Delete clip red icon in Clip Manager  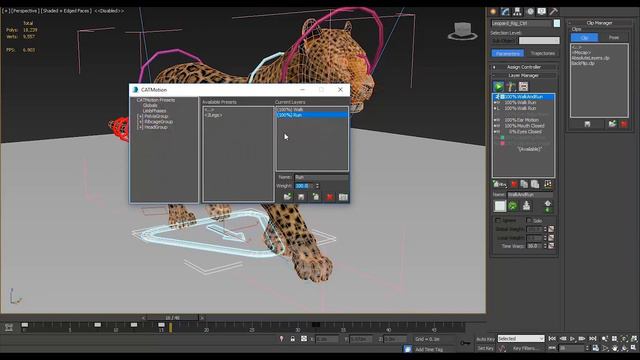(x=624, y=124)
